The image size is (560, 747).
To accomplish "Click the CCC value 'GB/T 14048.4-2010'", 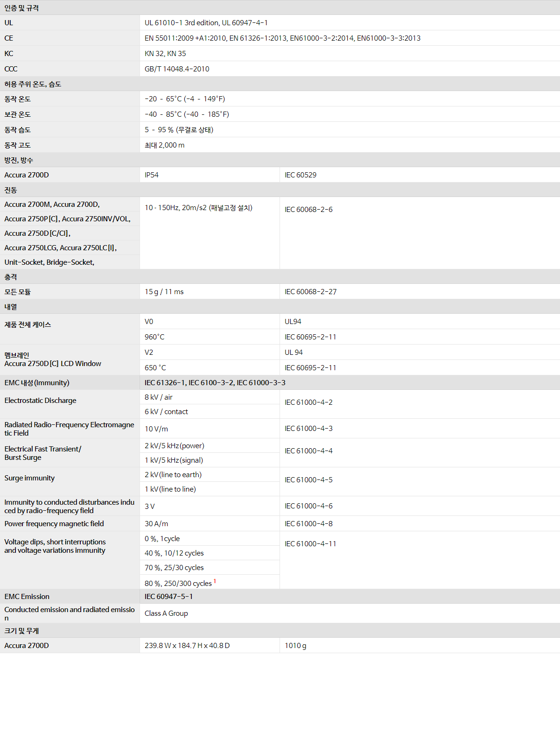I will (177, 69).
